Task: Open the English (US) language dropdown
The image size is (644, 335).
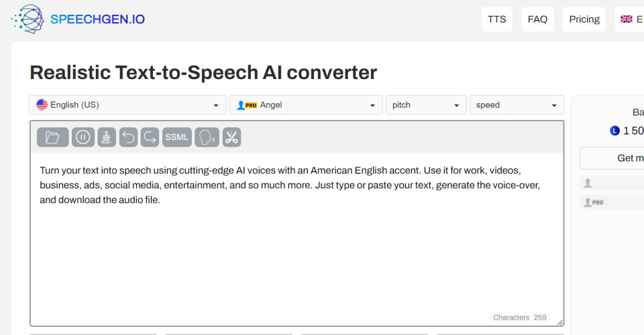Action: (127, 105)
